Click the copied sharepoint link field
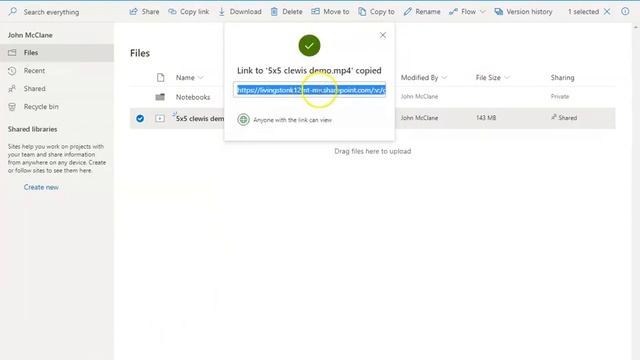Screen dimensions: 640x360 (x=309, y=90)
